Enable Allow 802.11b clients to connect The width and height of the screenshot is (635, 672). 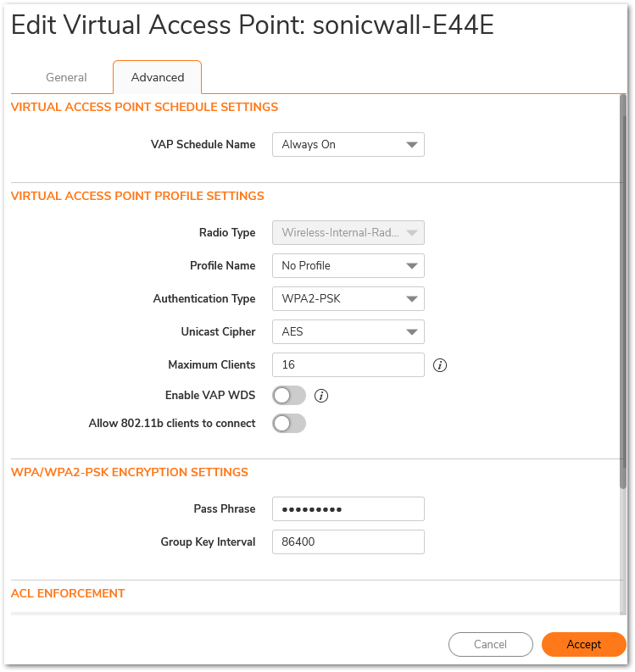(289, 424)
